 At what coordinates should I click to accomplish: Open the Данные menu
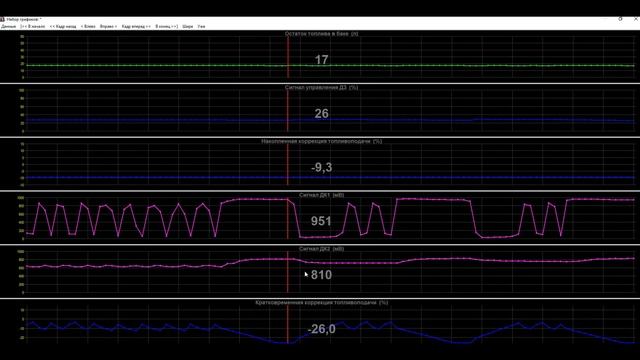point(8,27)
